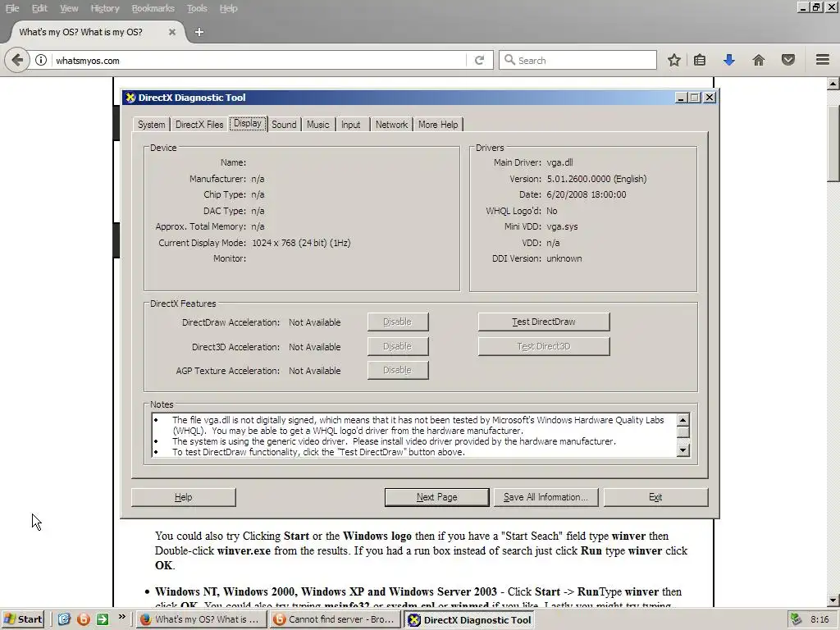Activate DirectX Diagnostic Tool taskbar button
Viewport: 840px width, 630px height.
click(x=470, y=620)
